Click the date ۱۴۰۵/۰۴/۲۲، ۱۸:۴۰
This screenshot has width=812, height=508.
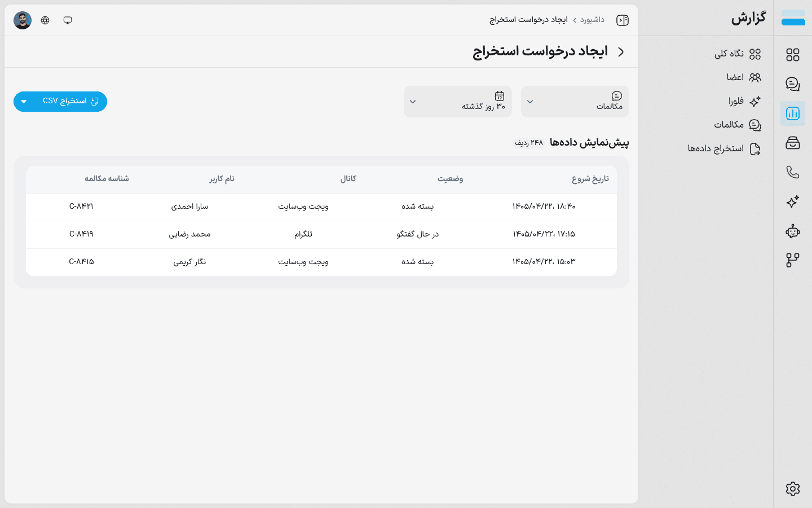(544, 207)
